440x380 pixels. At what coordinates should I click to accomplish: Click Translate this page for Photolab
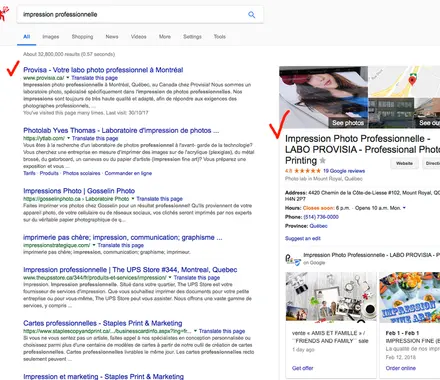point(95,138)
